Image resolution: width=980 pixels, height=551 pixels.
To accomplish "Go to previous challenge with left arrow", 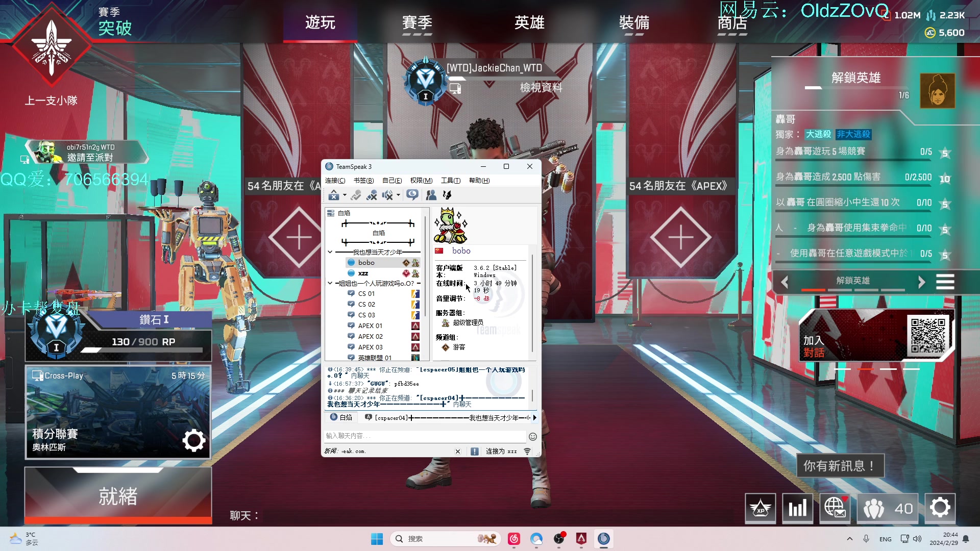I will 785,282.
